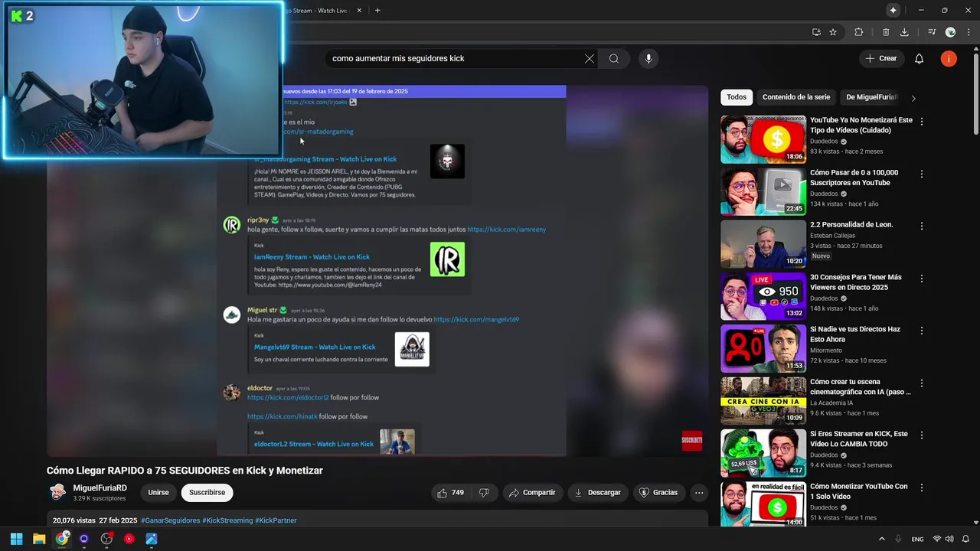Open File Explorer from taskbar
The width and height of the screenshot is (980, 551).
[39, 539]
